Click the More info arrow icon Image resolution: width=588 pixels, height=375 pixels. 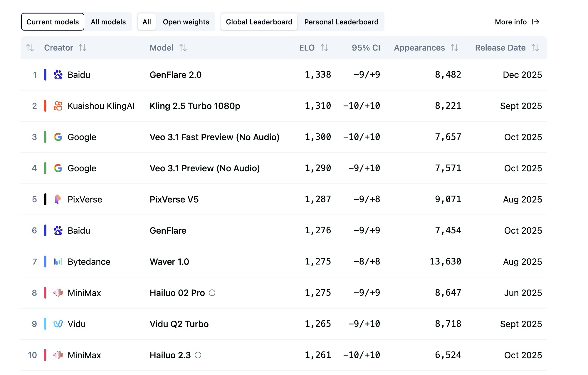tap(536, 22)
